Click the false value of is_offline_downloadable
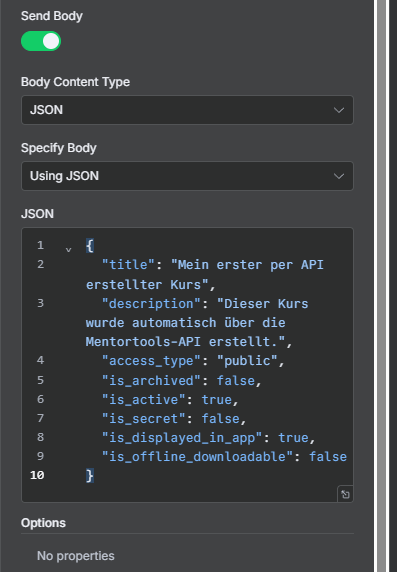The image size is (397, 572). pyautogui.click(x=328, y=456)
